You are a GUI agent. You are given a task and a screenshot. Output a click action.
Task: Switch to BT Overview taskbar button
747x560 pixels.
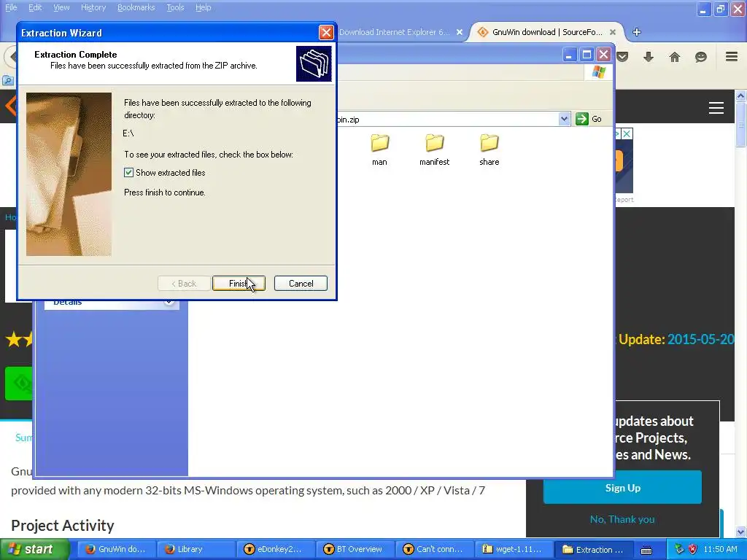tap(355, 549)
